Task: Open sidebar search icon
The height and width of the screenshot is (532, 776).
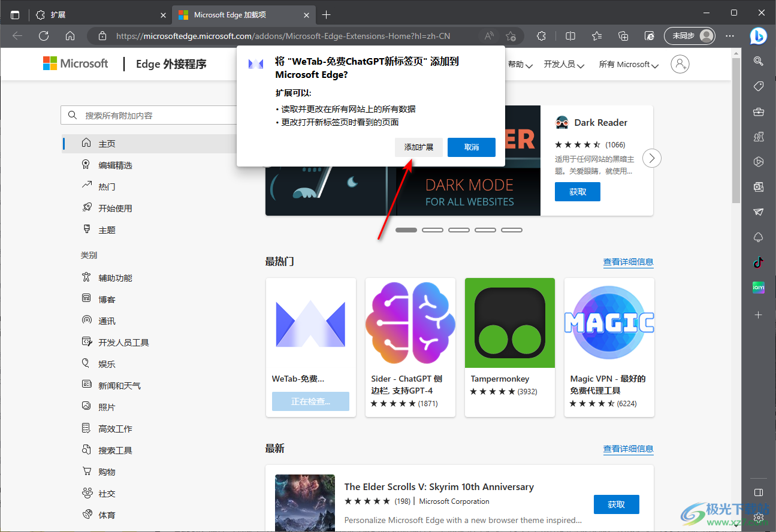Action: pos(758,61)
